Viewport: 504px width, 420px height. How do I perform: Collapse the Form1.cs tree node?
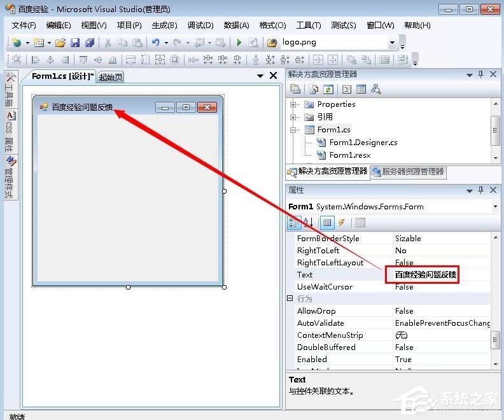tap(293, 130)
